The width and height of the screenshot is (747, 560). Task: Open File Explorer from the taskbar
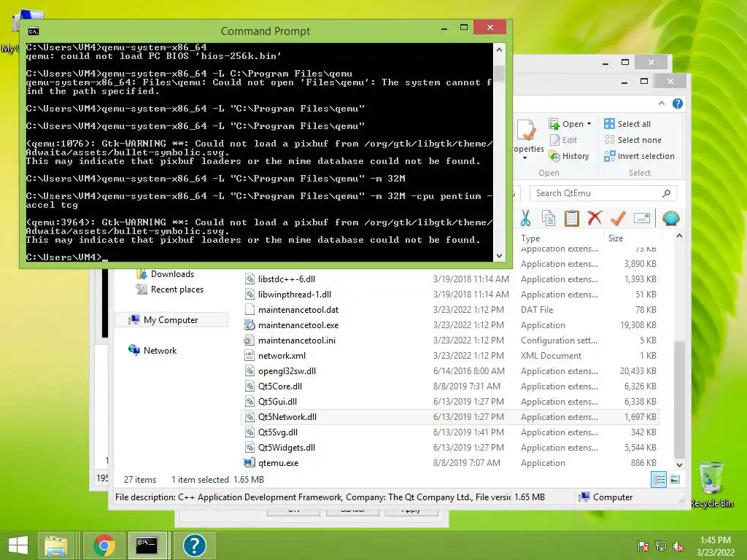pyautogui.click(x=55, y=545)
